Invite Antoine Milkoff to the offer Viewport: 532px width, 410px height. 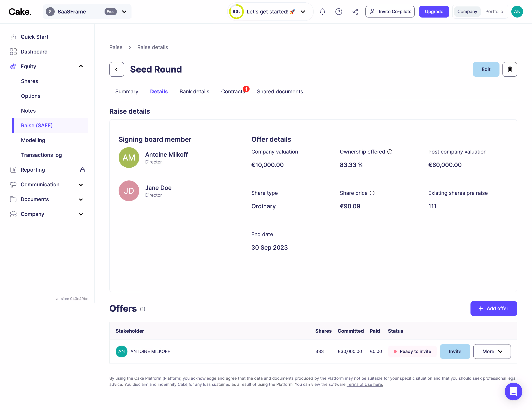click(x=455, y=351)
